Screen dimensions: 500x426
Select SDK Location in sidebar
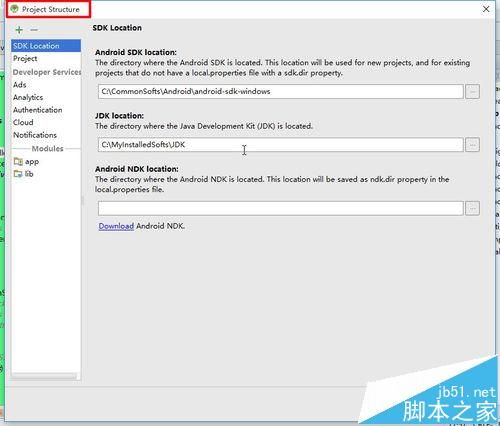(46, 46)
